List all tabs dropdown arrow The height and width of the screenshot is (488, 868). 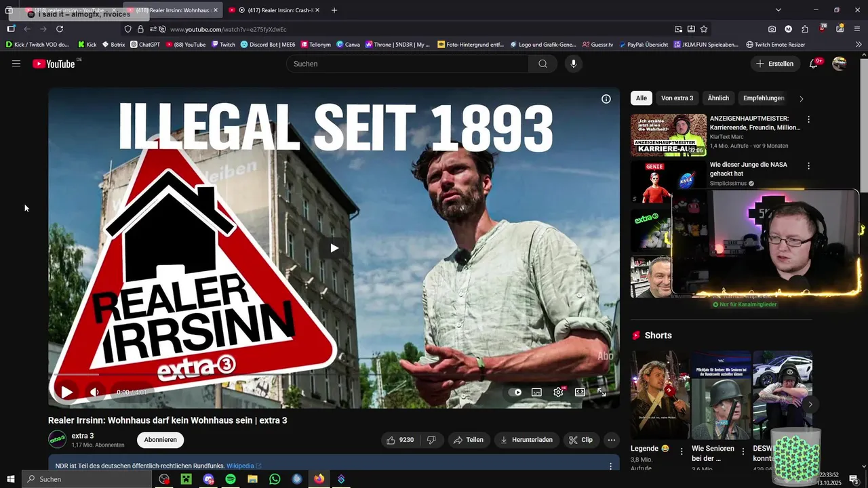click(778, 10)
